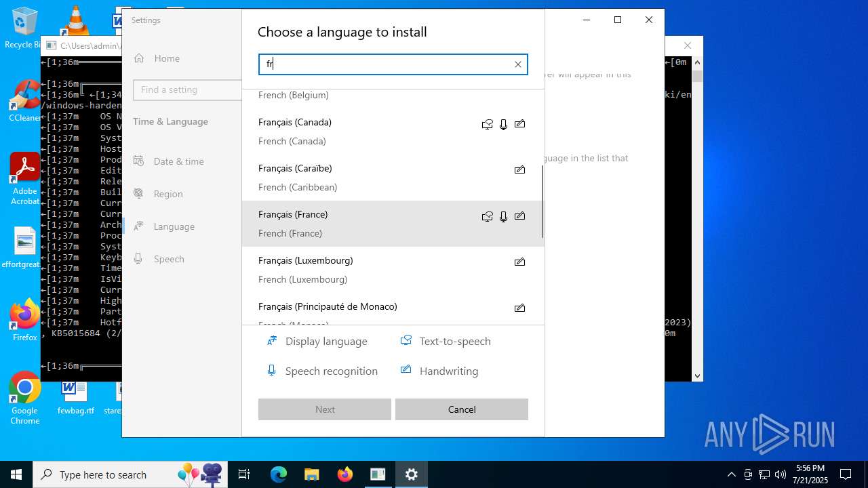Maximize the Settings window
Viewport: 868px width, 488px height.
618,20
